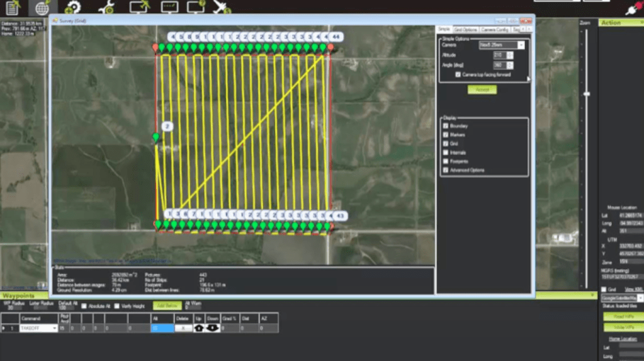Move waypoint up with Up arrow icon

coord(199,328)
